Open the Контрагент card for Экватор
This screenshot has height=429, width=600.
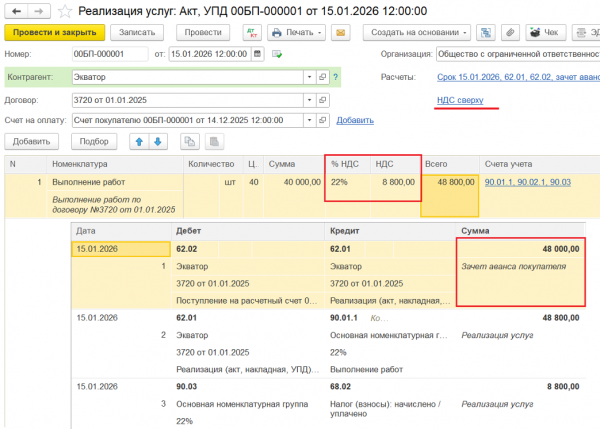coord(322,77)
